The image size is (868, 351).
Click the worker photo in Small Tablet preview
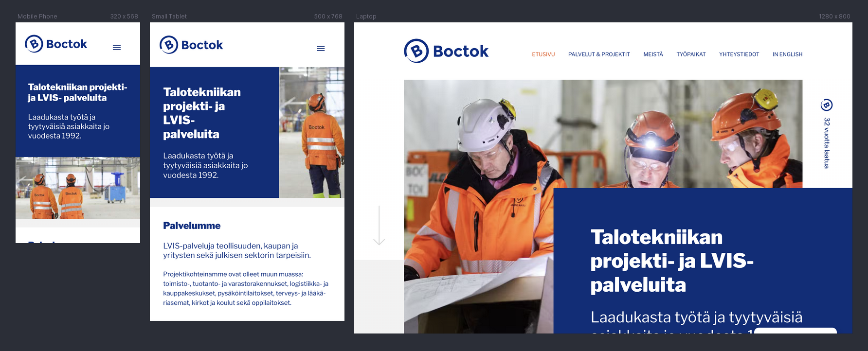click(x=311, y=132)
